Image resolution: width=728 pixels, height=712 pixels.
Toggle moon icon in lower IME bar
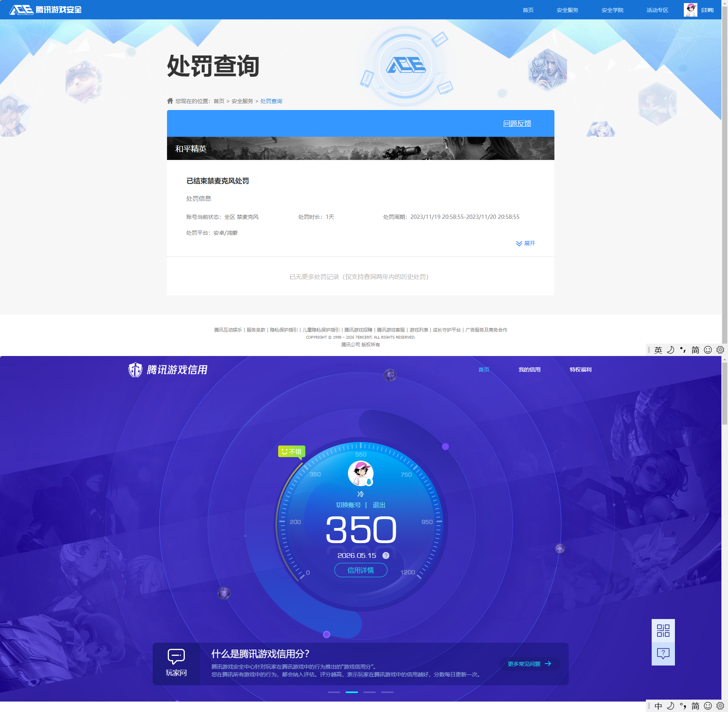point(671,706)
